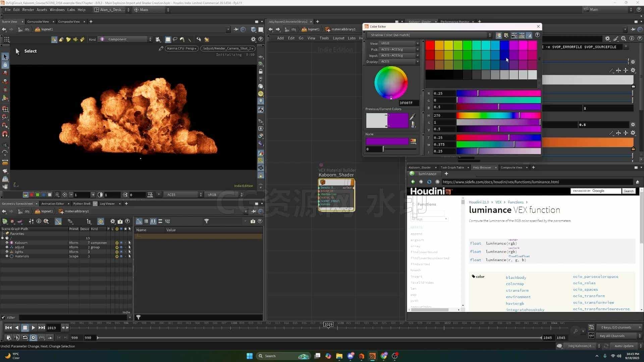This screenshot has height=362, width=644.
Task: Switch to the Animation Editor tab
Action: tap(53, 204)
